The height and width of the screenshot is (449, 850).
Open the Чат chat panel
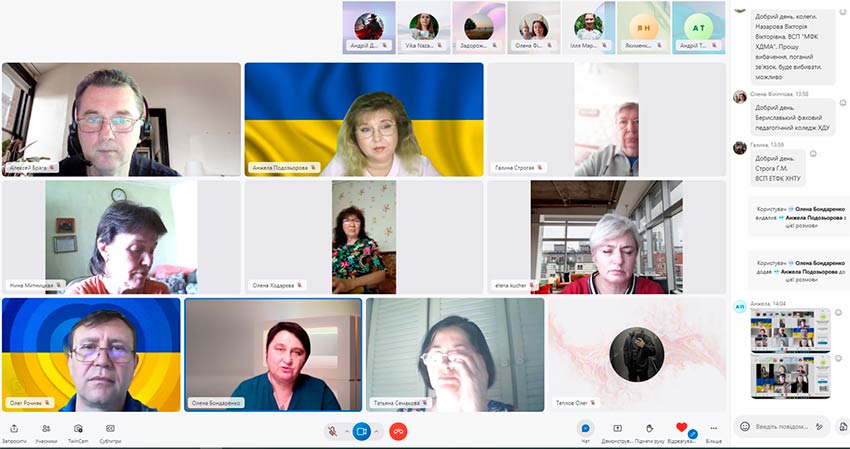point(586,429)
